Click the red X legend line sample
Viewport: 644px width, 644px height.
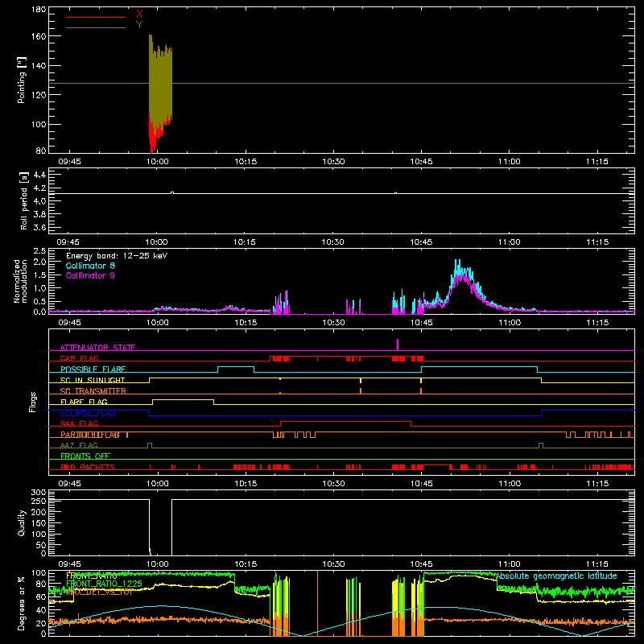[x=96, y=17]
